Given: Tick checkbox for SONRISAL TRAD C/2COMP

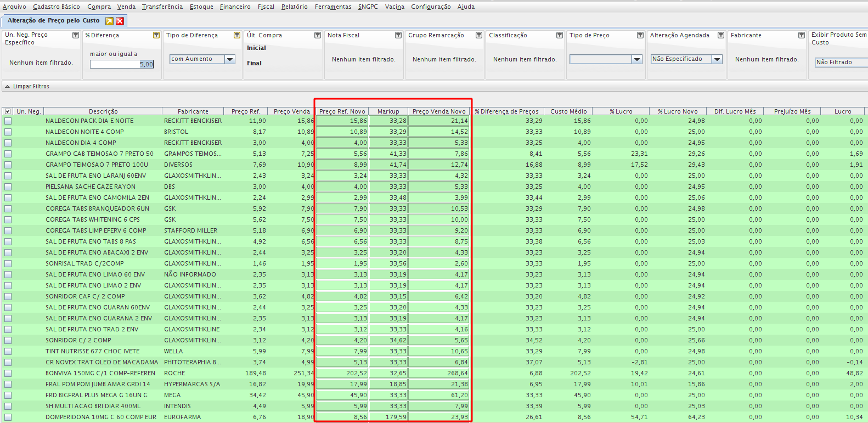Looking at the screenshot, I should point(8,263).
